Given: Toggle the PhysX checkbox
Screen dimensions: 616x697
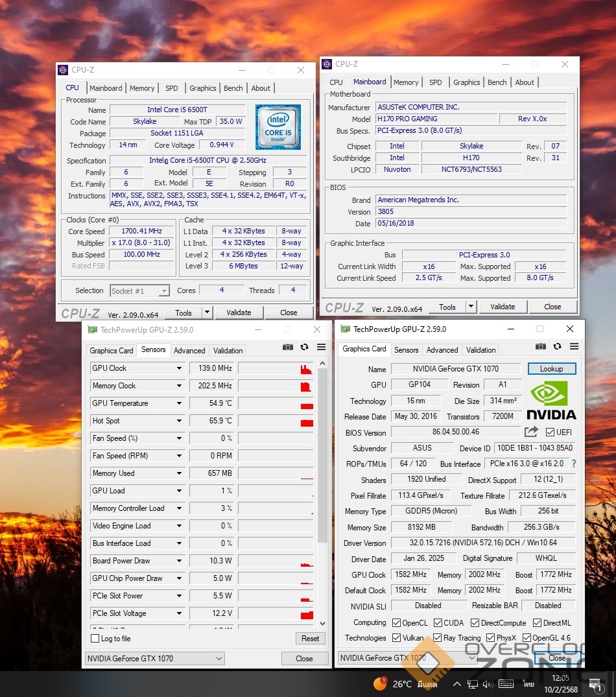Looking at the screenshot, I should 491,638.
